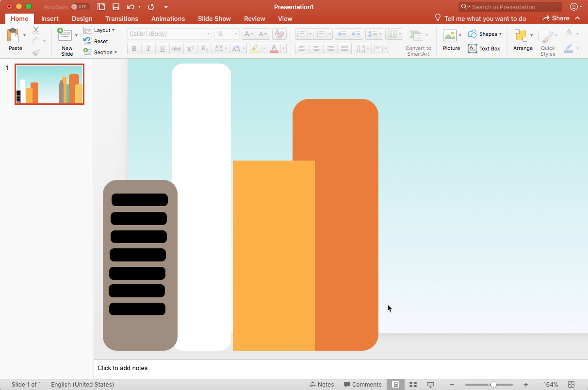Open the Animations tab
The height and width of the screenshot is (390, 588).
168,18
